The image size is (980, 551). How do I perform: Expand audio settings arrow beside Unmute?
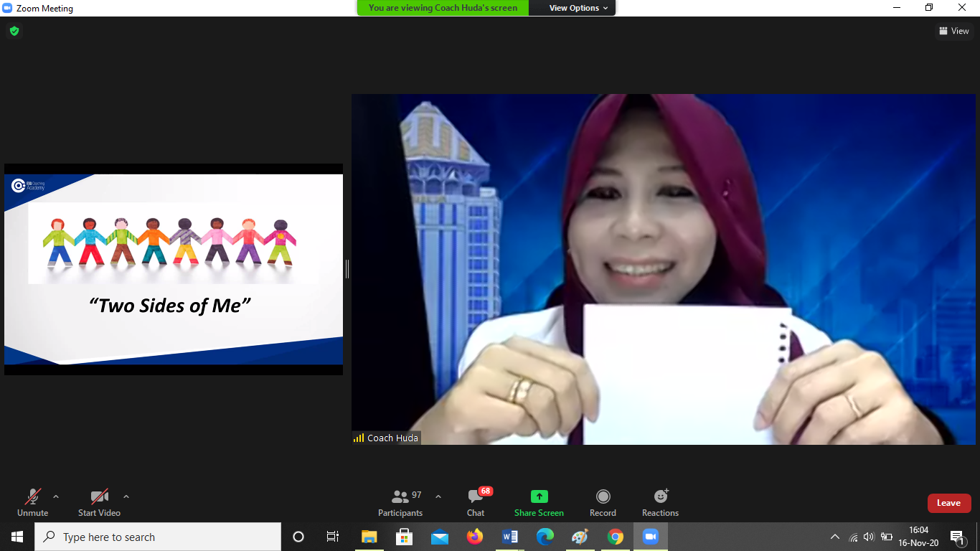coord(56,496)
